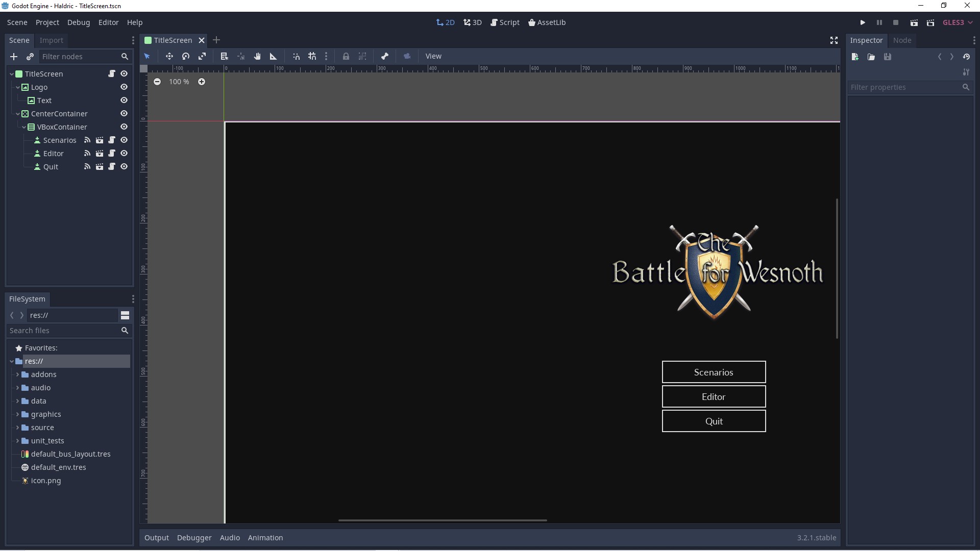Open script attached to Quit node

pyautogui.click(x=112, y=167)
